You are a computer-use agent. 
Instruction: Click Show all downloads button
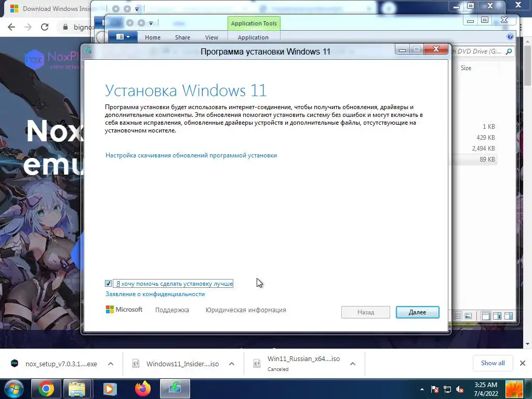493,363
